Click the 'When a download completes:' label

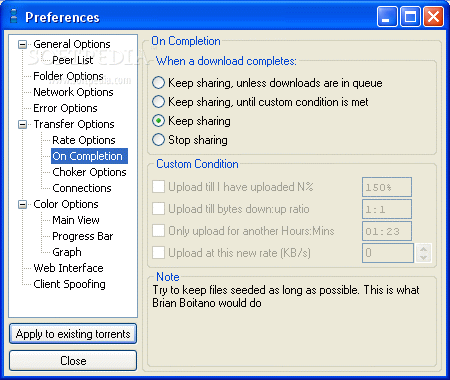pyautogui.click(x=226, y=61)
